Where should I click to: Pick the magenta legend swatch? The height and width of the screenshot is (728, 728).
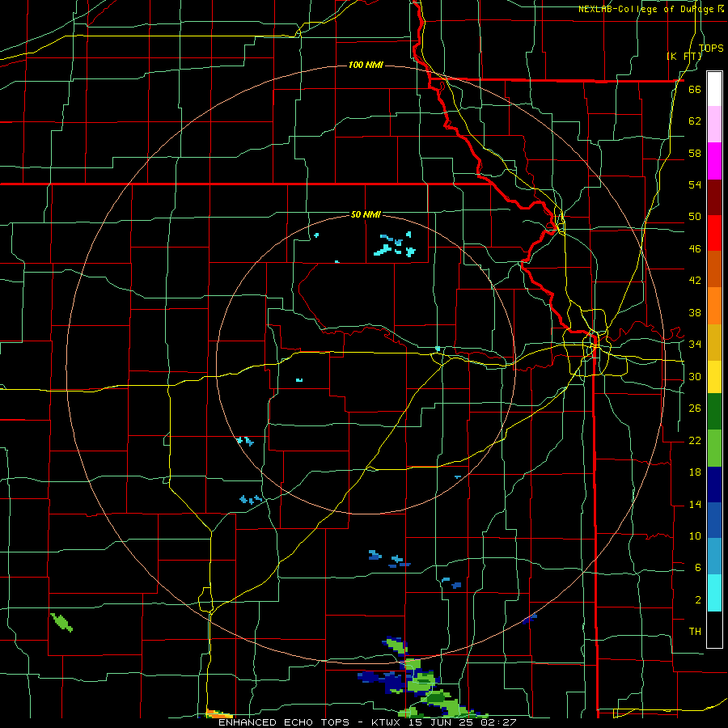pos(714,161)
